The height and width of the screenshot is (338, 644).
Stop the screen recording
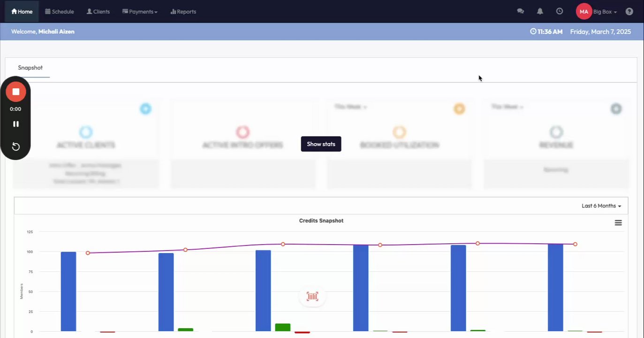tap(16, 92)
